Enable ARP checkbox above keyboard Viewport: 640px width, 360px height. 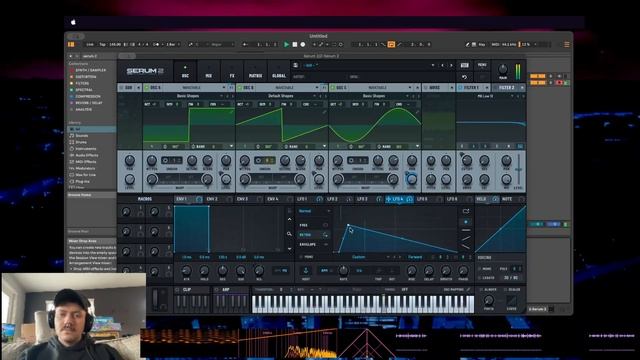point(217,290)
